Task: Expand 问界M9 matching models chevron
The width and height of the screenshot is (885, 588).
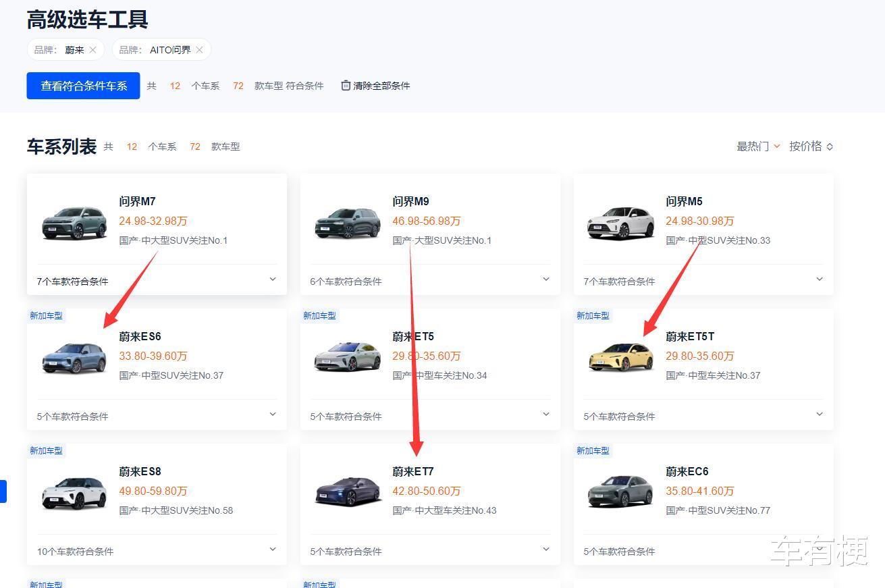Action: coord(546,279)
